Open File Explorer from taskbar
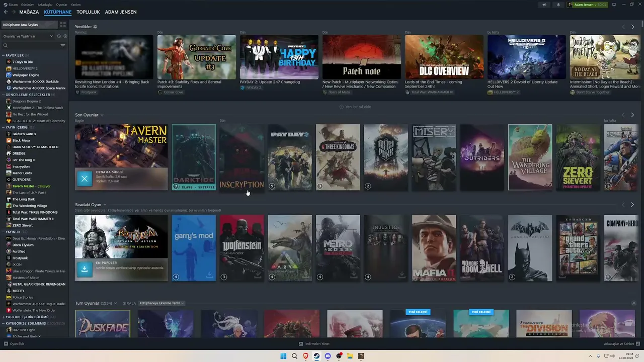The image size is (644, 362). (350, 356)
